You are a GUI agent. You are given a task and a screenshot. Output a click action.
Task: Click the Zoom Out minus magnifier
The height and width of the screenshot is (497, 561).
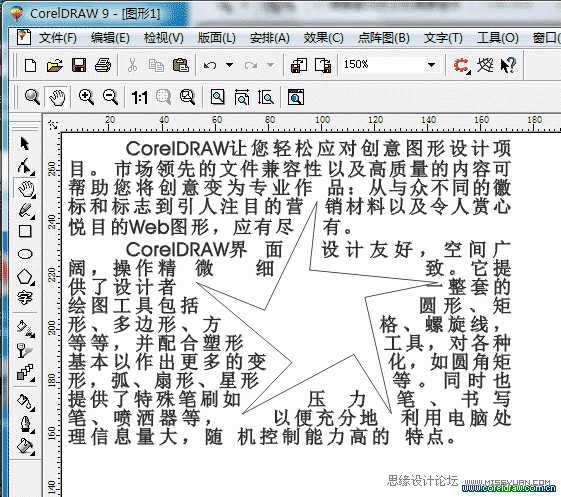click(110, 97)
